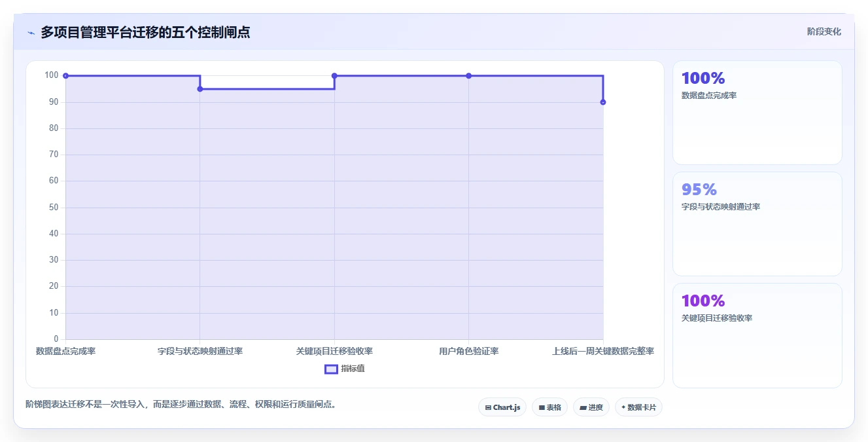Click the 关键项目迁移验收率 data point on the chart
This screenshot has width=868, height=442.
click(x=334, y=76)
